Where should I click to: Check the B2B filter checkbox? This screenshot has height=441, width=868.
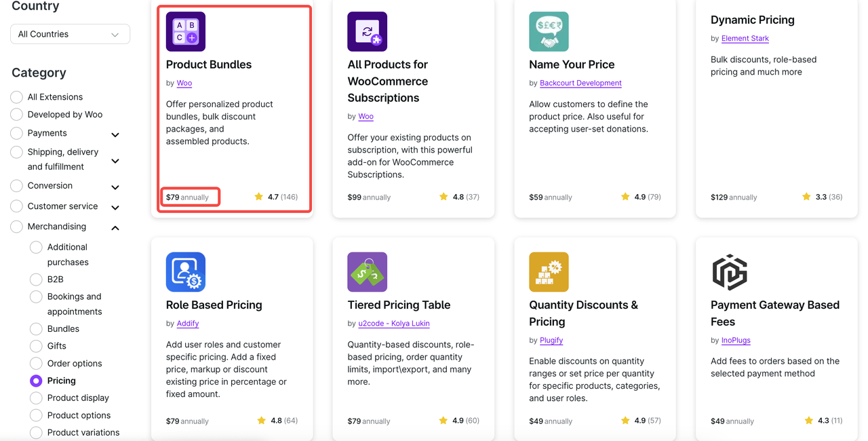point(36,280)
